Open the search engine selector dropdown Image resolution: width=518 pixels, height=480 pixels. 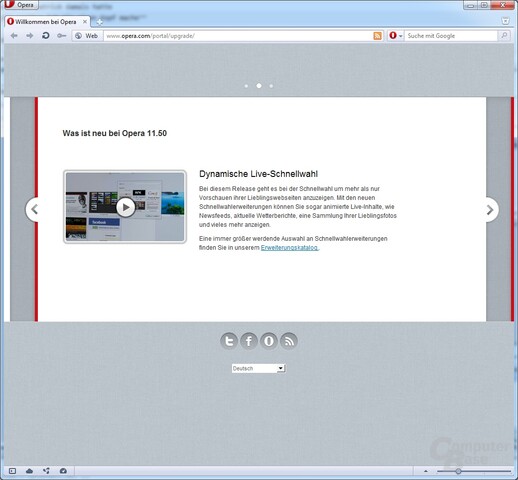pos(396,36)
